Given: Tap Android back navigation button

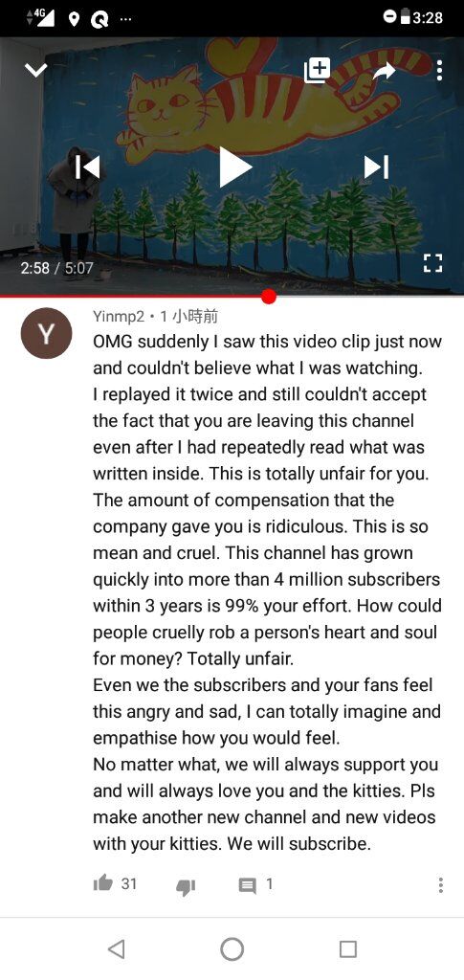Looking at the screenshot, I should click(x=116, y=948).
